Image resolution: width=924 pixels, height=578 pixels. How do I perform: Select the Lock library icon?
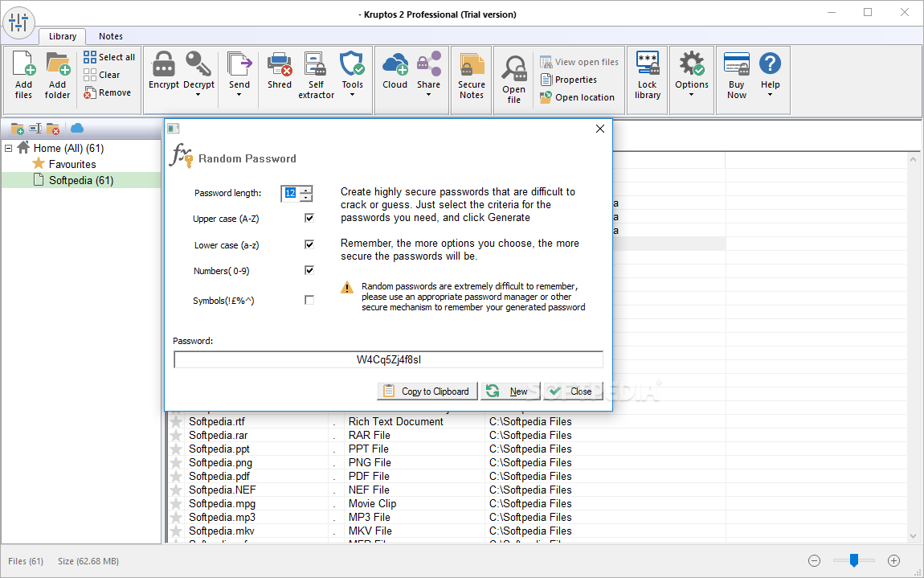click(x=647, y=64)
